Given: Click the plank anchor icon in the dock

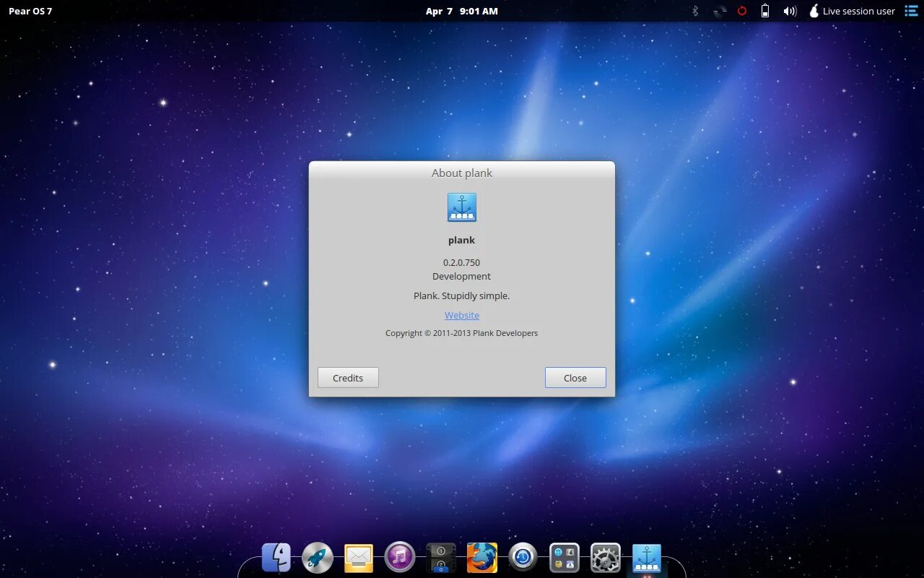Looking at the screenshot, I should (x=647, y=558).
